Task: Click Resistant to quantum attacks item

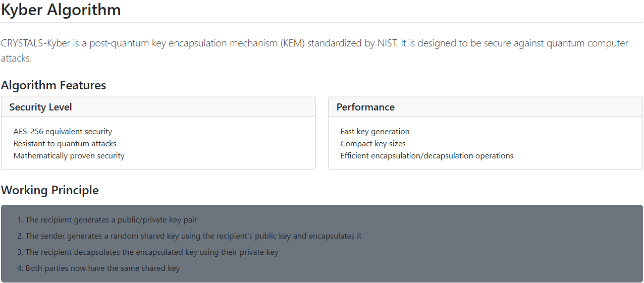Action: coord(65,144)
